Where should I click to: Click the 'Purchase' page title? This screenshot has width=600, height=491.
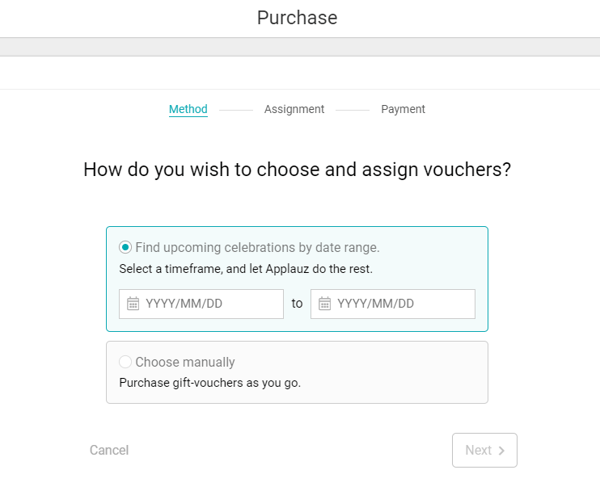click(297, 18)
